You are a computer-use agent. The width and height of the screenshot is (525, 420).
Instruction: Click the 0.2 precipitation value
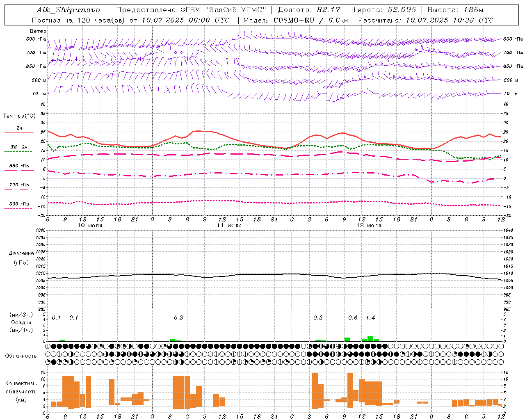[318, 318]
